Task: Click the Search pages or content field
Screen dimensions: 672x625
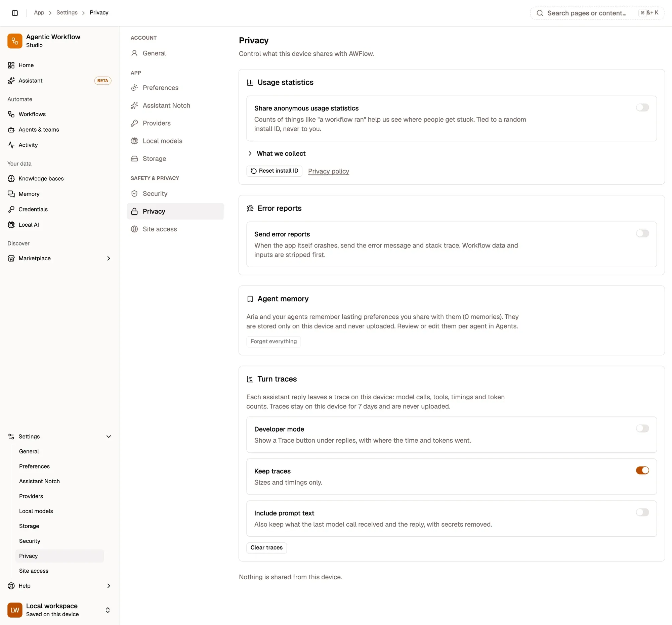Action: (x=597, y=13)
